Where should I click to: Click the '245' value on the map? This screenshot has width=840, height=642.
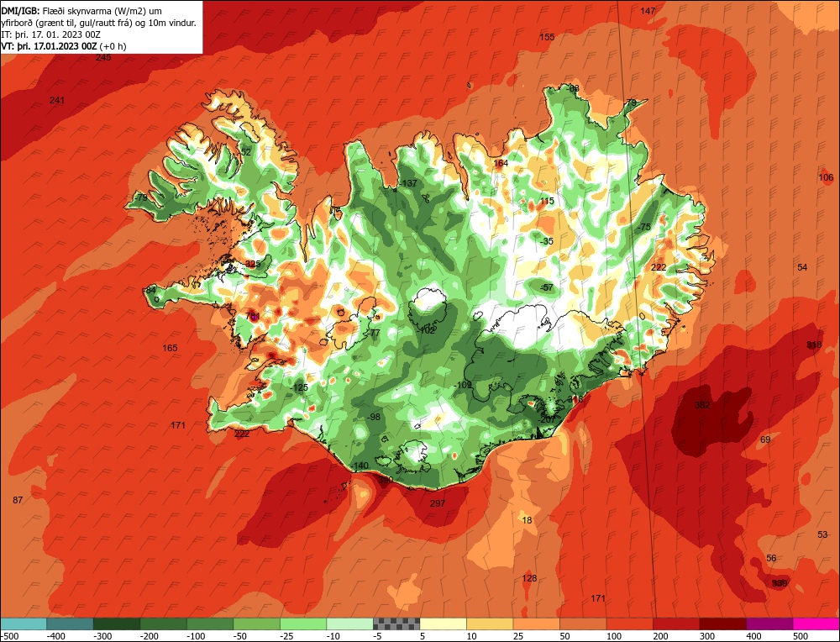click(x=103, y=57)
